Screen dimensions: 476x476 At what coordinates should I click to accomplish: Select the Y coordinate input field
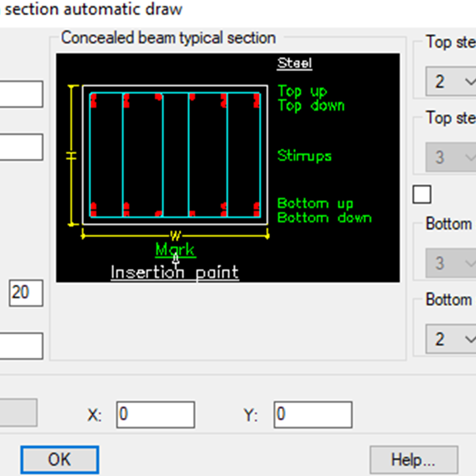[x=312, y=414]
